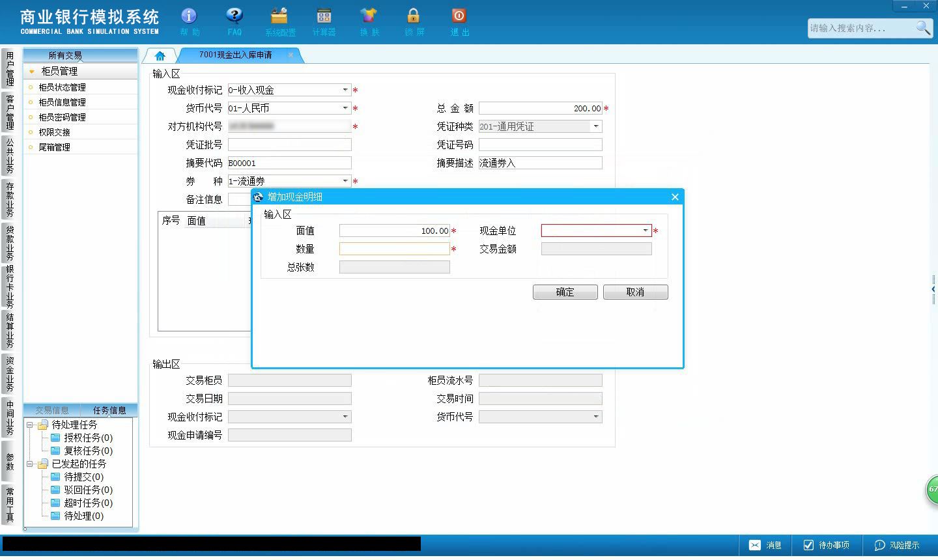Image resolution: width=938 pixels, height=560 pixels.
Task: Open the 现金单位 dropdown in dialog
Action: (646, 231)
